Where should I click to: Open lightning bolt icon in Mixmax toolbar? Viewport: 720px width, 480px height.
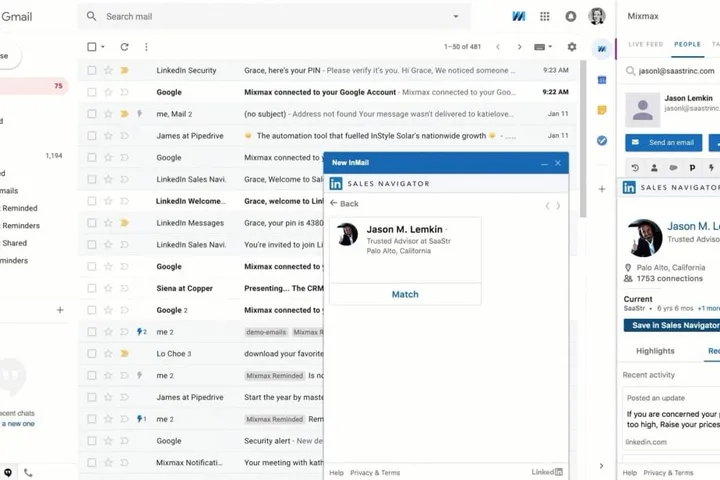click(711, 168)
